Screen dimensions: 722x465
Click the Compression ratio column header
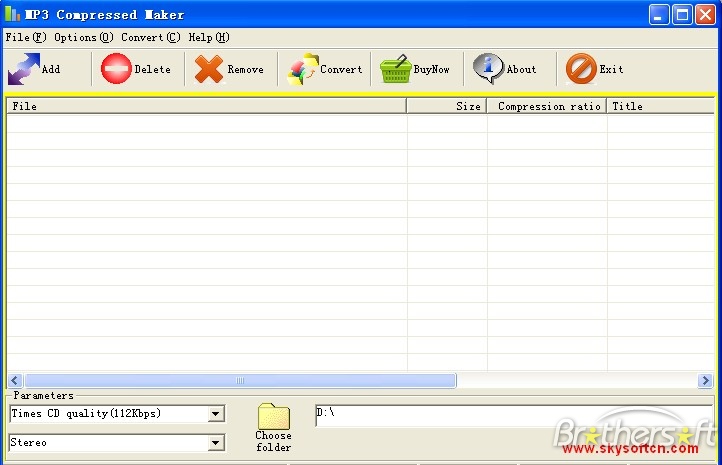coord(547,106)
